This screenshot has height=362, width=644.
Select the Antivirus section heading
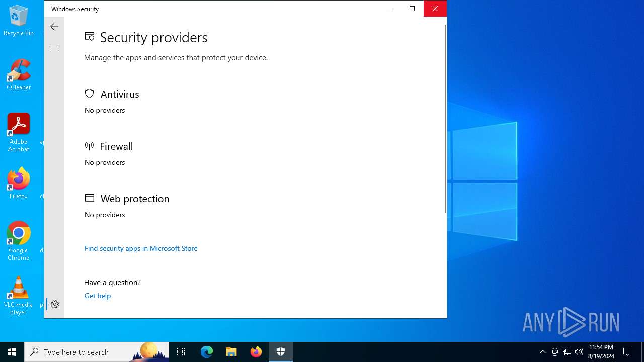point(120,94)
